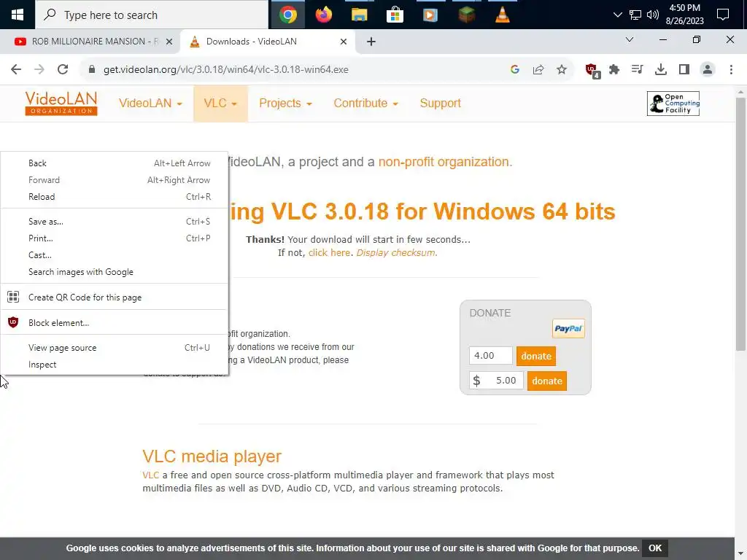Select Save as... from context menu
This screenshot has height=560, width=747.
click(x=115, y=222)
